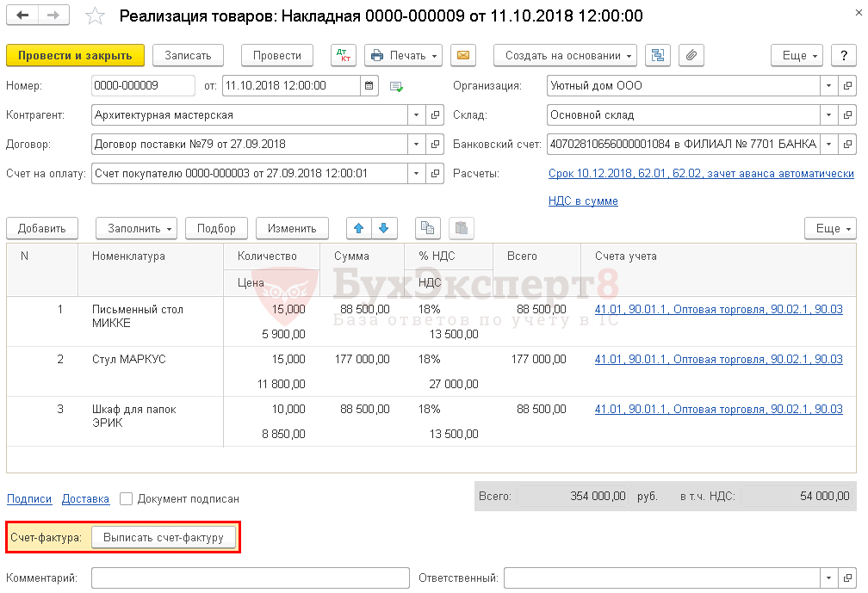The height and width of the screenshot is (593, 868).
Task: Click the Дт/Кт postings icon
Action: [344, 55]
